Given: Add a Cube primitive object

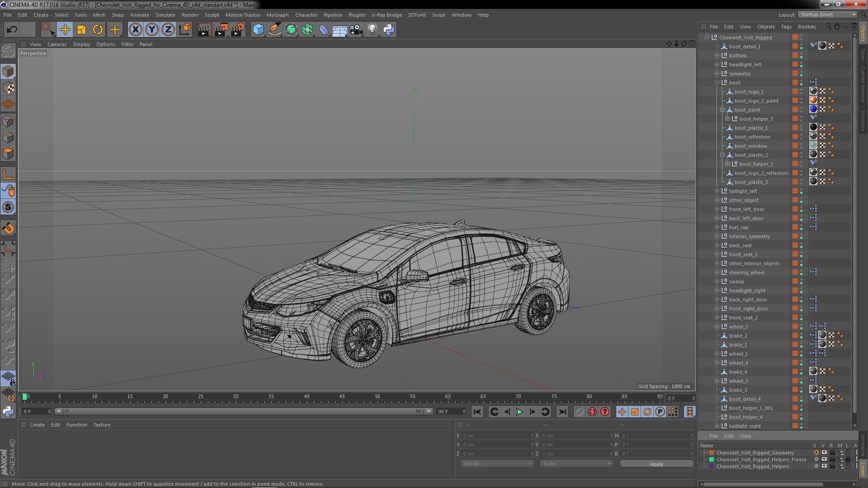Looking at the screenshot, I should point(258,30).
